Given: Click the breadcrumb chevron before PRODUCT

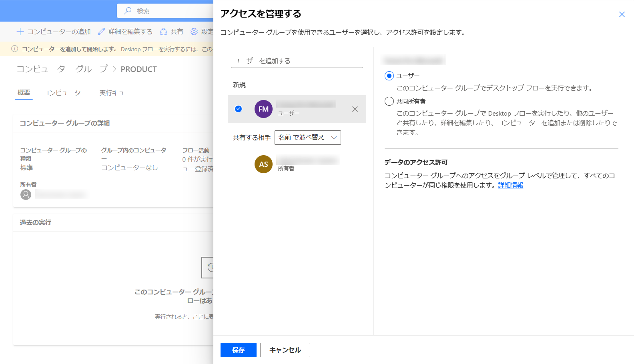Looking at the screenshot, I should tap(114, 69).
